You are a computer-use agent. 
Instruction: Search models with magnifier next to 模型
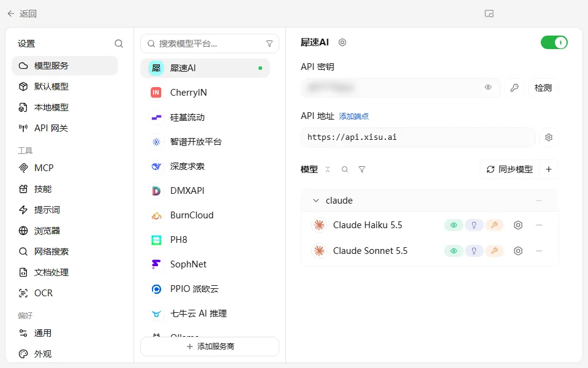345,169
